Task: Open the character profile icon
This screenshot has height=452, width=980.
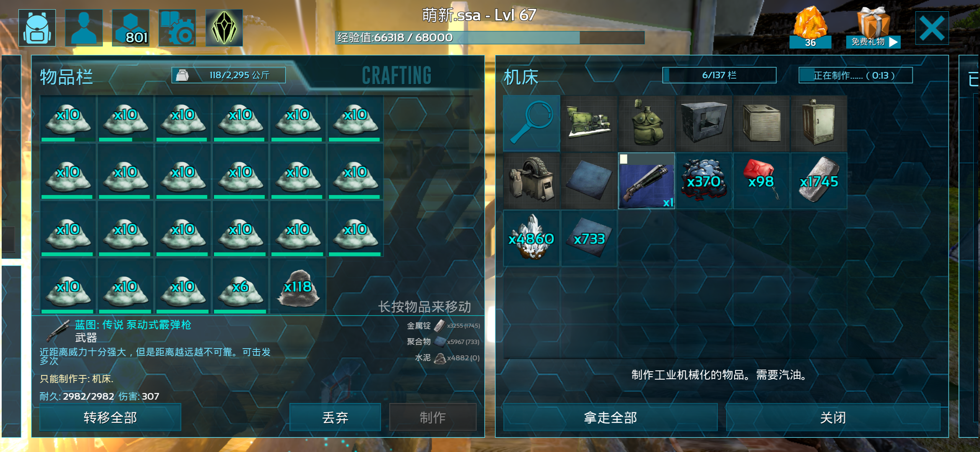Action: pos(84,28)
